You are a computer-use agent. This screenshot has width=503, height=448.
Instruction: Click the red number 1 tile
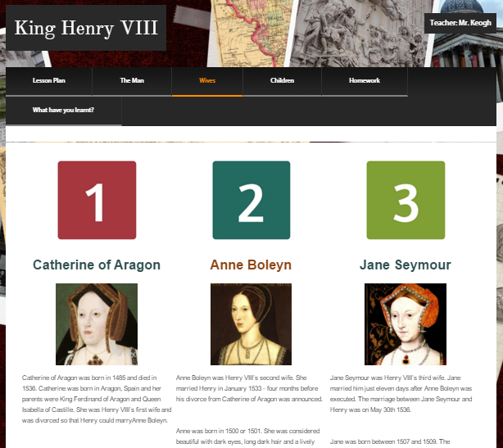(97, 200)
